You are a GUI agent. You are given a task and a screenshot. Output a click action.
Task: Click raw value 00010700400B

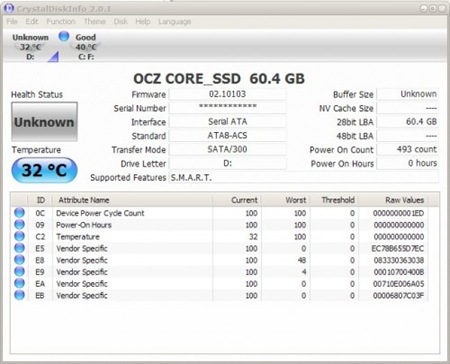pos(399,272)
